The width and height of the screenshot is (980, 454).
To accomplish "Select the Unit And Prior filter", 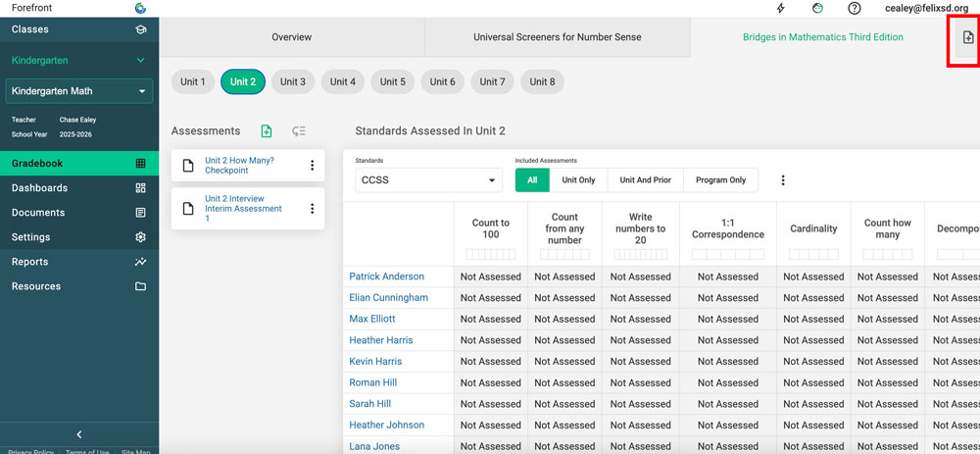I will pyautogui.click(x=646, y=180).
